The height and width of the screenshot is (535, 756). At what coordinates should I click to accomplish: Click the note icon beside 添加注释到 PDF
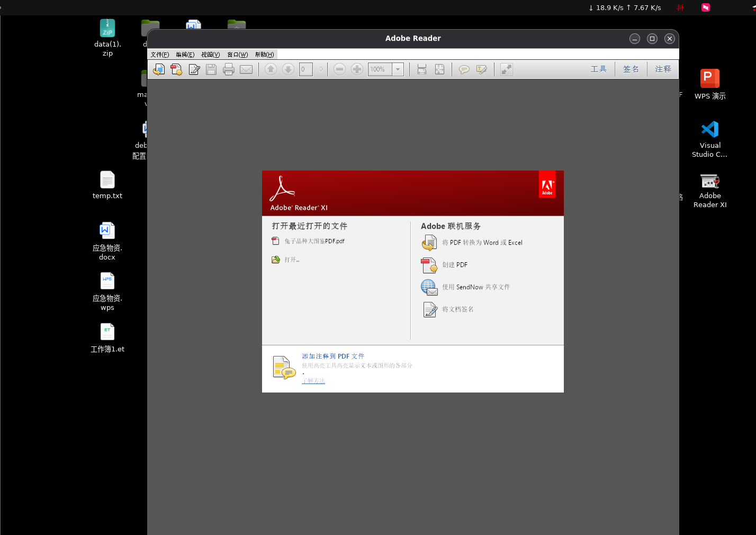tap(284, 368)
